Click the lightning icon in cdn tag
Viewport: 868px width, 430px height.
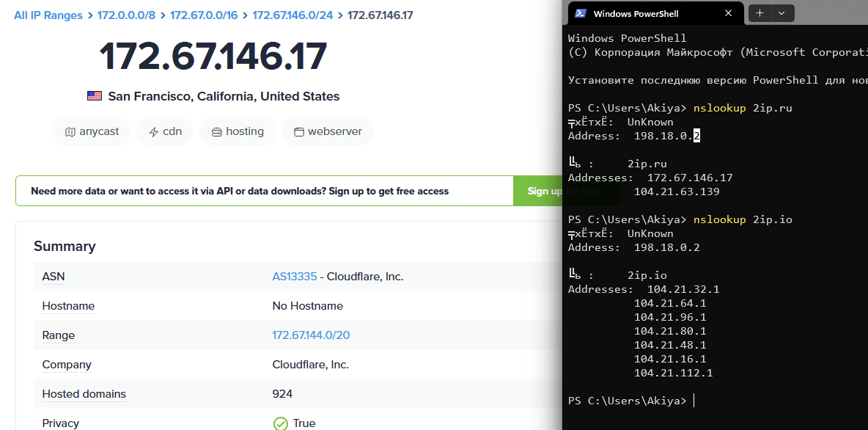[x=154, y=132]
